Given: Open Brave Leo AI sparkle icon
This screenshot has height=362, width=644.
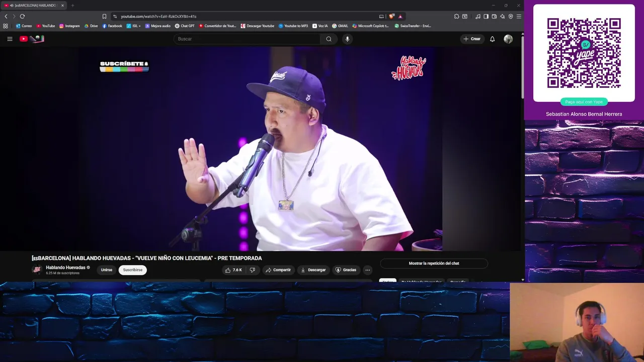Looking at the screenshot, I should pos(502,16).
